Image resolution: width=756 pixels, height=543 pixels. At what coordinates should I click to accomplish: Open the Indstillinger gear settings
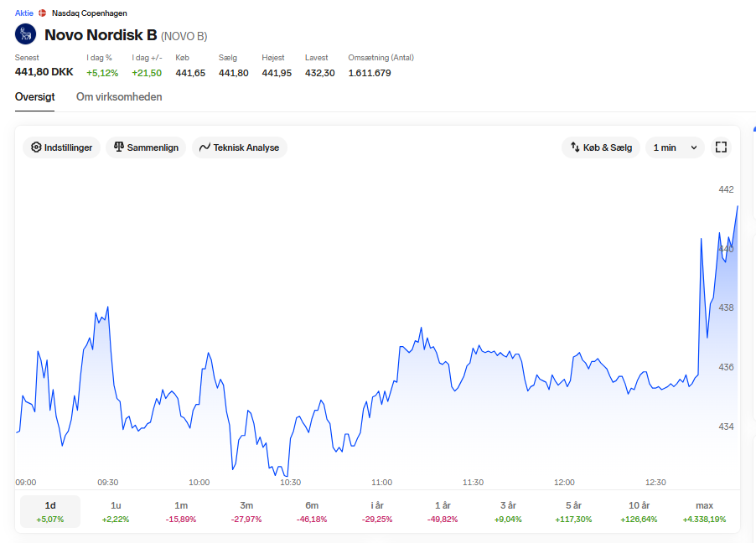(61, 147)
